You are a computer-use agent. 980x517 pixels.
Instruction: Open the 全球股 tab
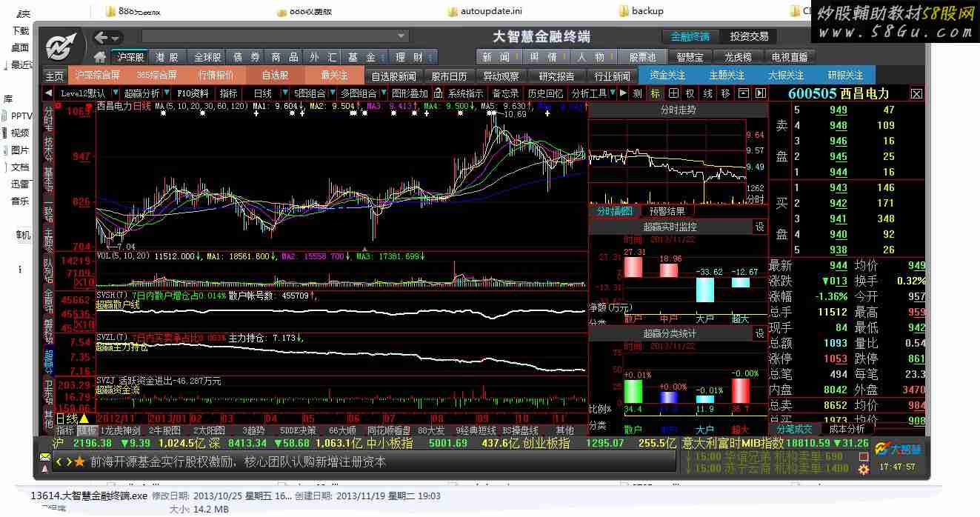pos(207,57)
